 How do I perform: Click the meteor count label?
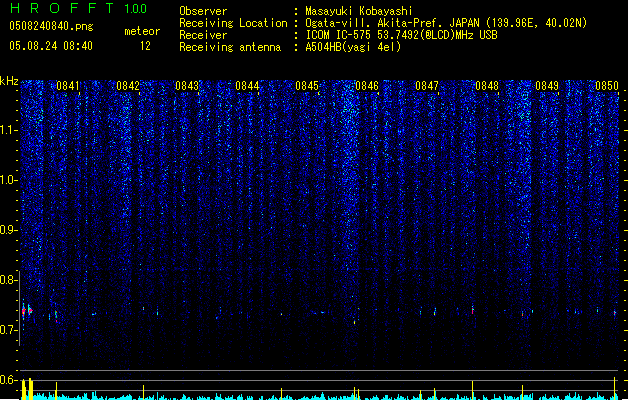click(142, 31)
